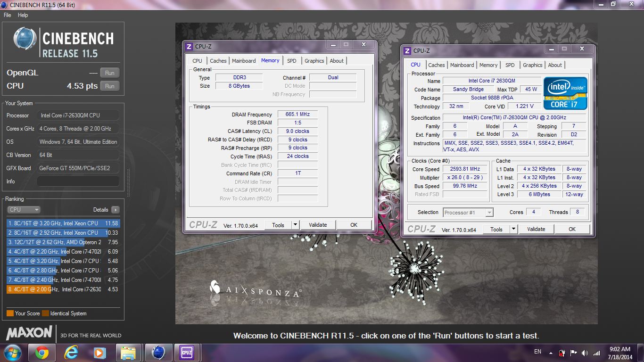Viewport: 644px width, 362px height.
Task: Open the Processor #1 selection dropdown
Action: [x=468, y=213]
